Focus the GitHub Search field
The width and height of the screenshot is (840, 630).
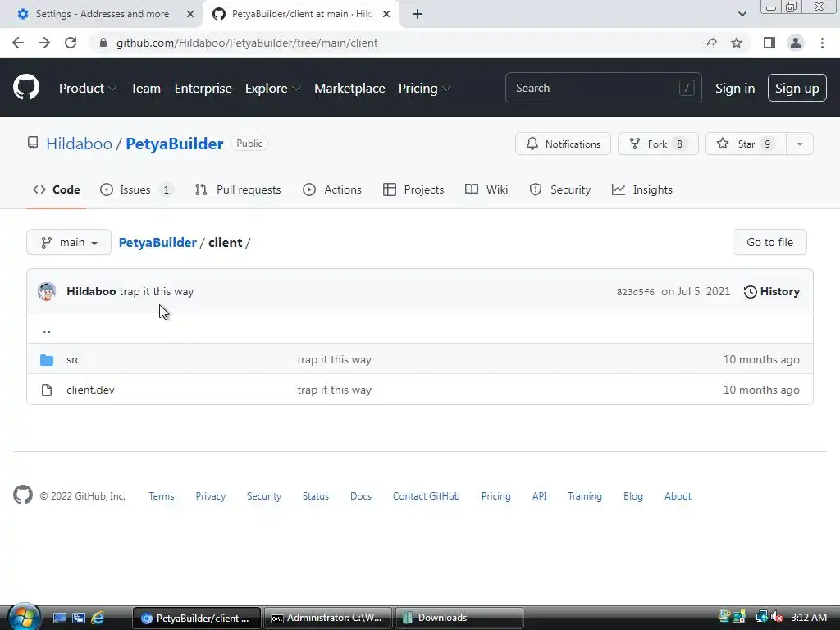603,88
